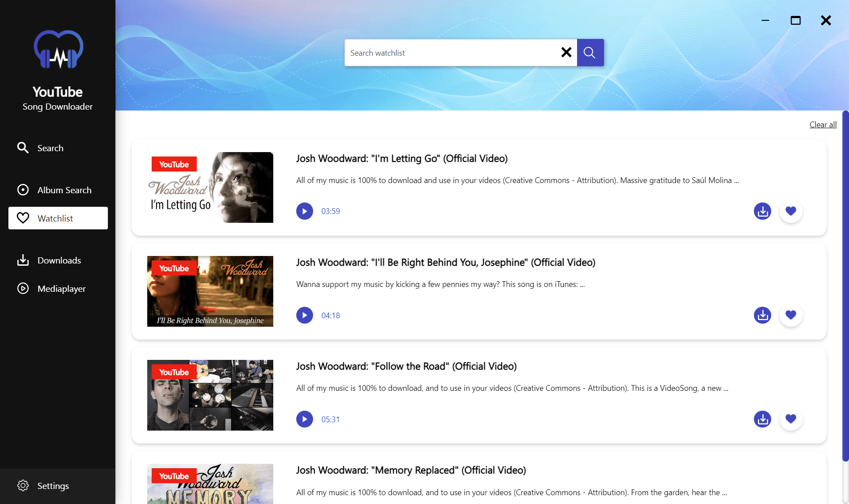Click description "Wanna support my music"
The image size is (849, 504).
coord(440,284)
